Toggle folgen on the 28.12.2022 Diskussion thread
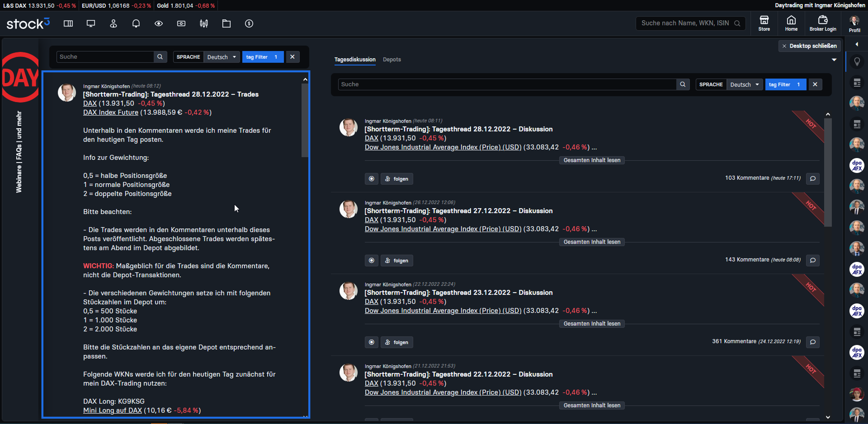 click(x=397, y=179)
